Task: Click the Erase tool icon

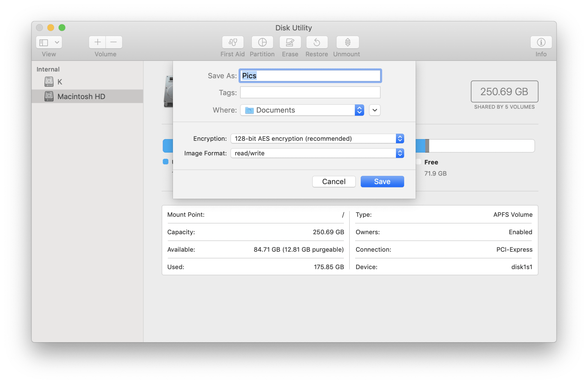Action: tap(290, 42)
